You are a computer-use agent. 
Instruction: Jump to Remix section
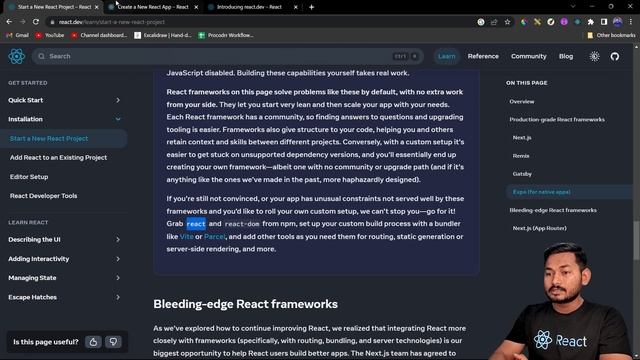pos(521,156)
